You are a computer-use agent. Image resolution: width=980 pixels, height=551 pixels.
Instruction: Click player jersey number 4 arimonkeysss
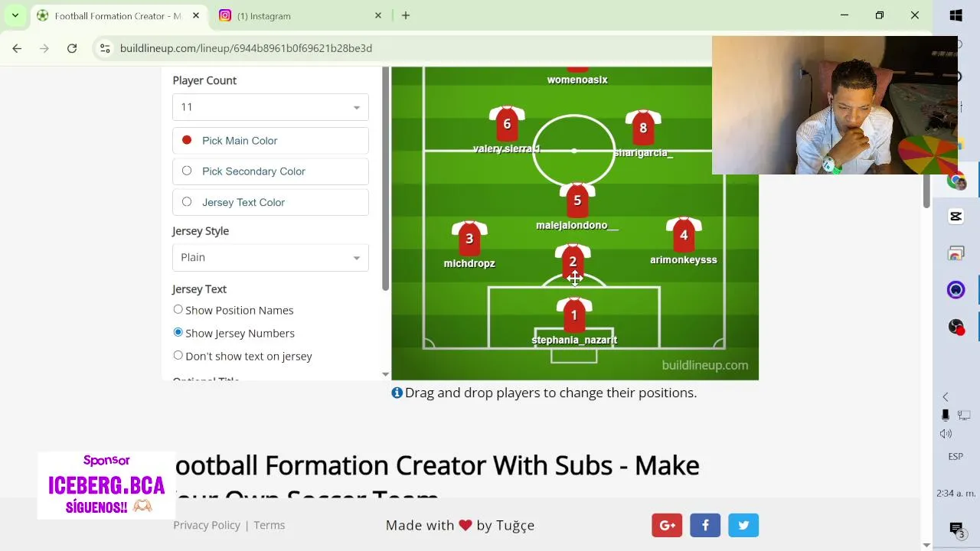point(684,235)
